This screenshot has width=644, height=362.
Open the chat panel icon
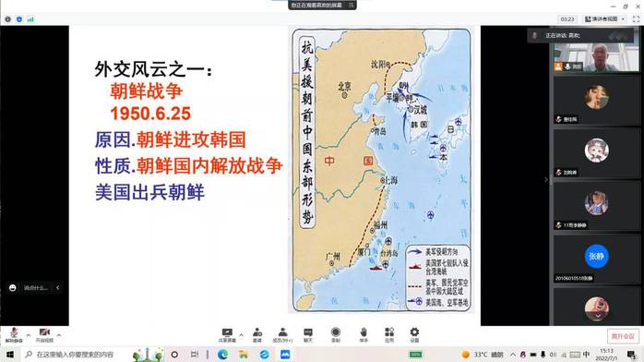click(x=308, y=335)
